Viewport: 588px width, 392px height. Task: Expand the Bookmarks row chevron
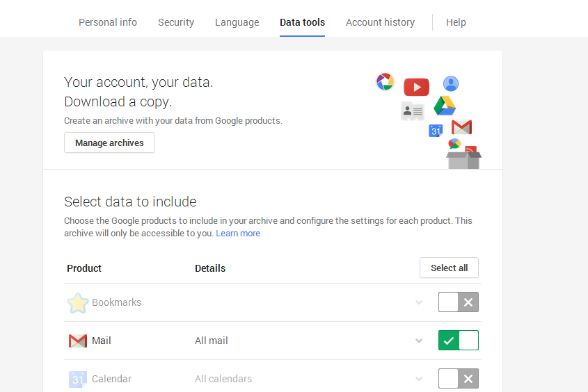pos(419,302)
